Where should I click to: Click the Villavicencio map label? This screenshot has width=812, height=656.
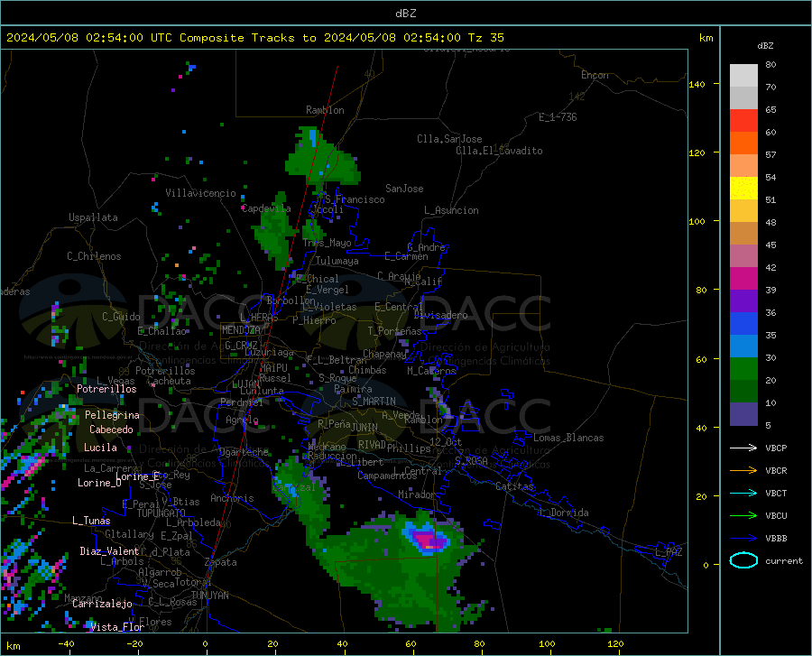(201, 193)
